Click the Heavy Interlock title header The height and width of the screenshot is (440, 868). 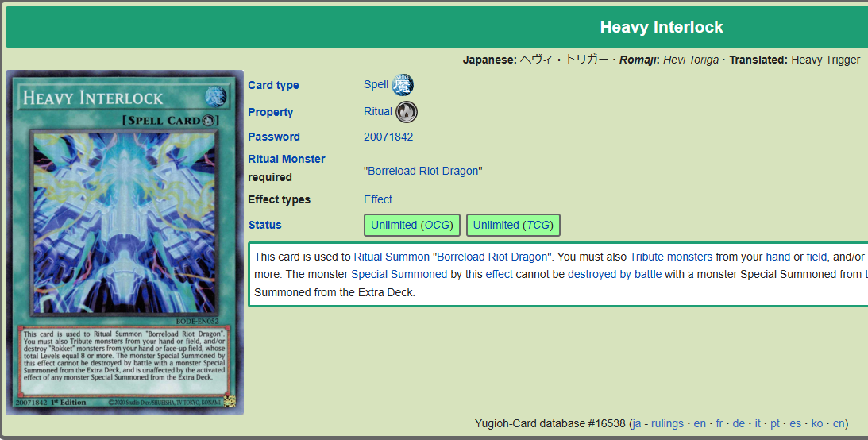click(662, 27)
